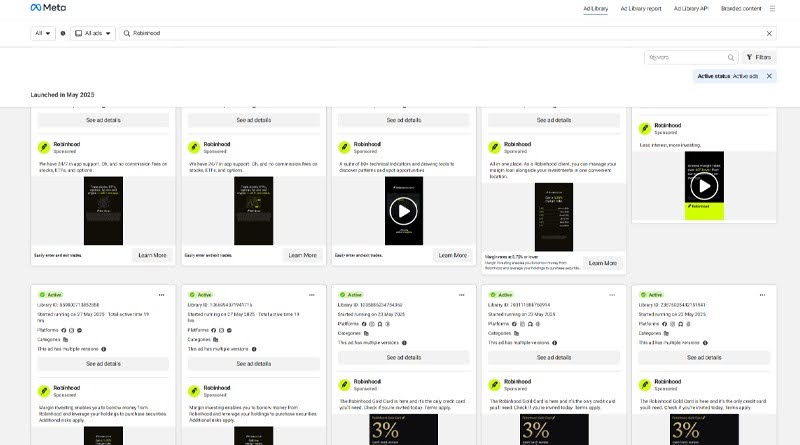See ad details for Library ID starting 23
This screenshot has width=800, height=445.
tap(704, 358)
